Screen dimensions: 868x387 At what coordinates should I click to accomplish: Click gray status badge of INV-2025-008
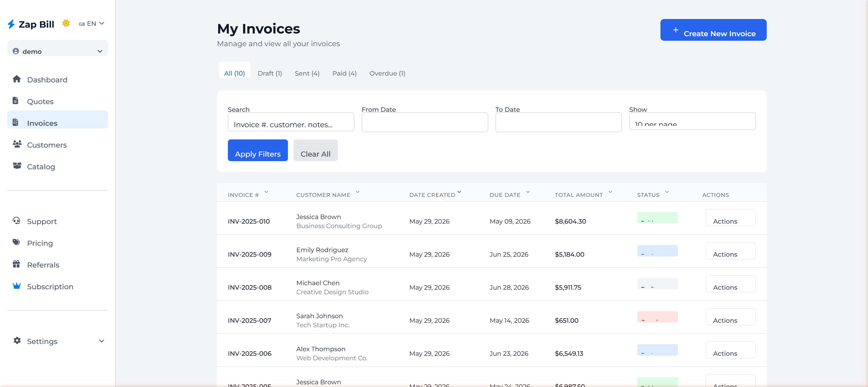(x=657, y=284)
